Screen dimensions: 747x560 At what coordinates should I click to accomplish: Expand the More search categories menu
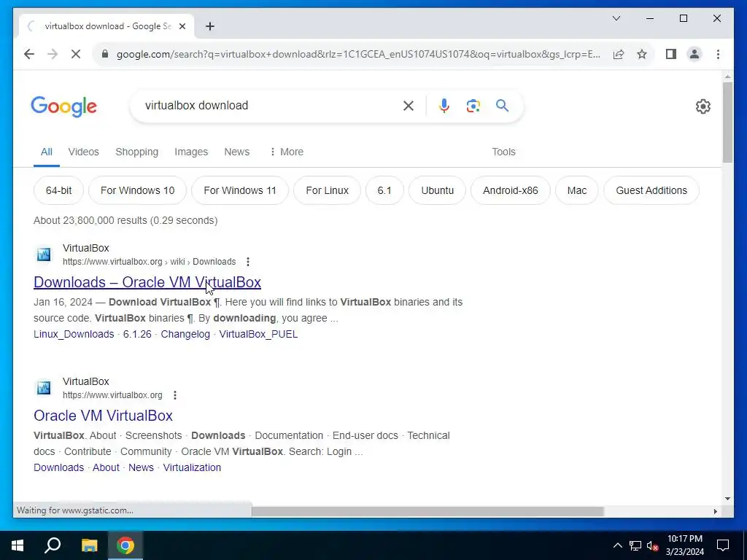pos(286,152)
